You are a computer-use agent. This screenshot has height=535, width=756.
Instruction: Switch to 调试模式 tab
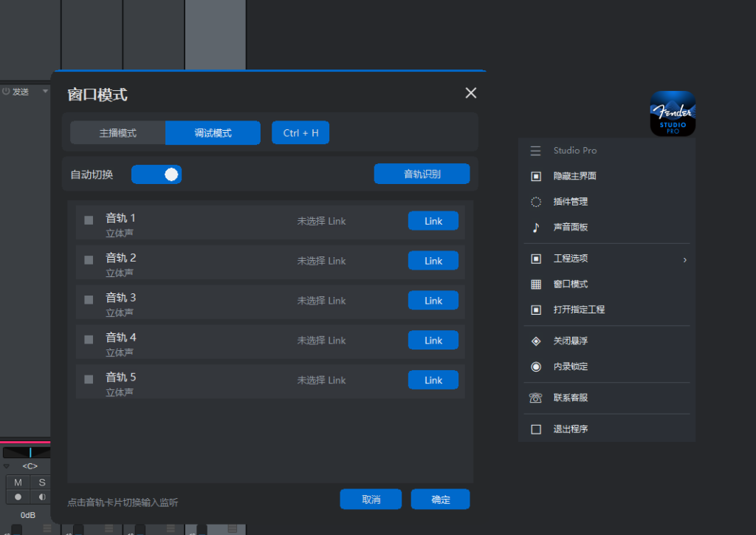click(x=213, y=133)
